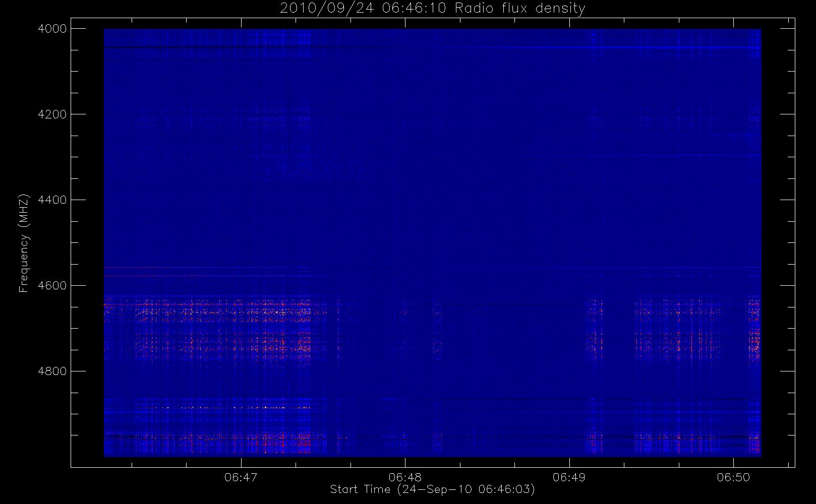The image size is (816, 504).
Task: Select the 06:50 time axis label
Action: point(733,477)
